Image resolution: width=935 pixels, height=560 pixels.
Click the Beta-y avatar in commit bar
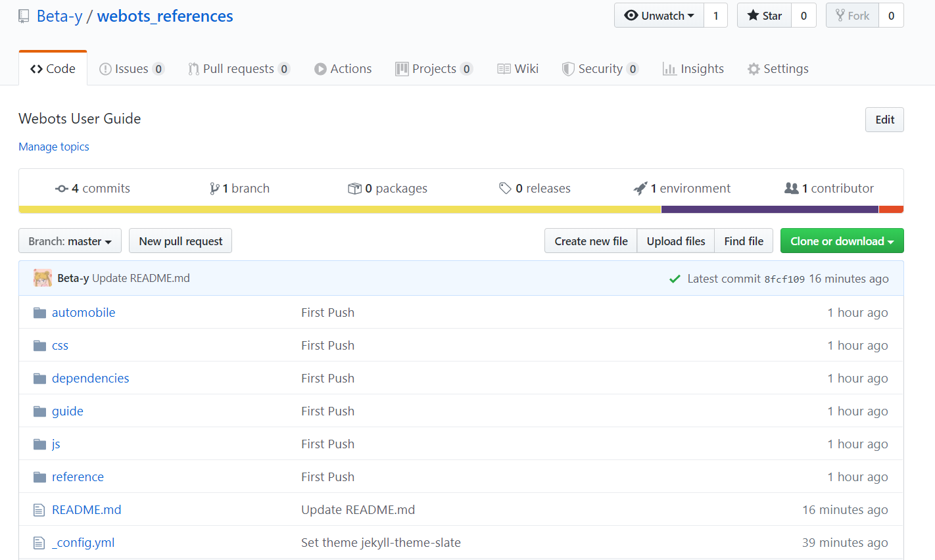click(x=43, y=278)
